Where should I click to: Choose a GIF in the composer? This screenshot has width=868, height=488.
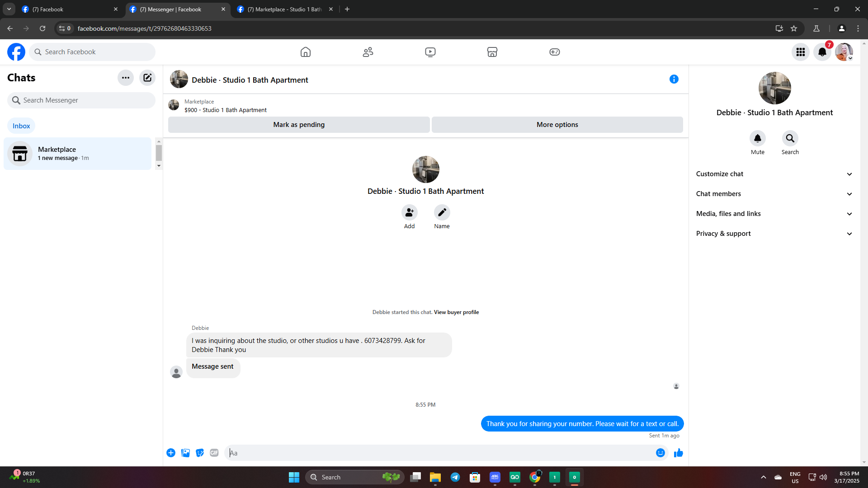tap(214, 453)
